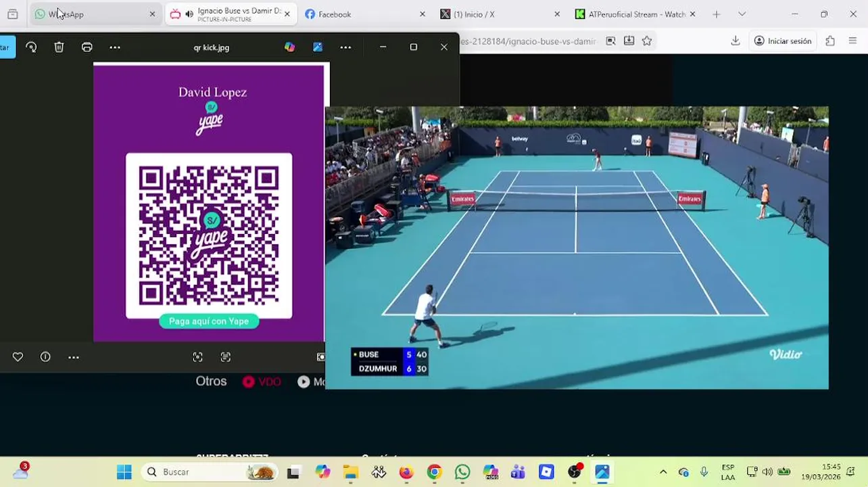Click the Otros label on stream page
Image resolution: width=868 pixels, height=487 pixels.
[x=211, y=381]
